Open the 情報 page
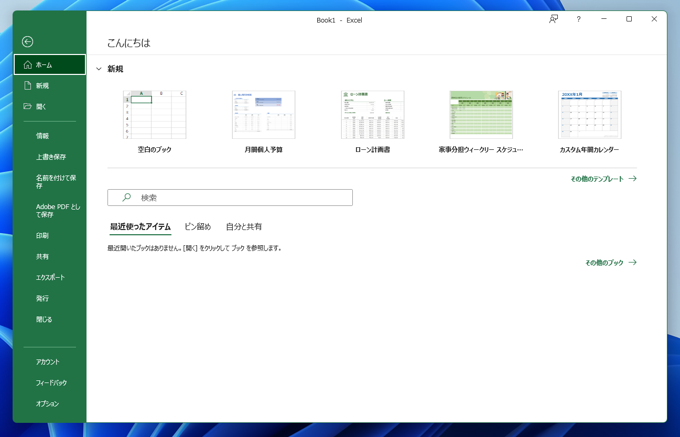Screen dimensions: 680x437 pos(50,136)
